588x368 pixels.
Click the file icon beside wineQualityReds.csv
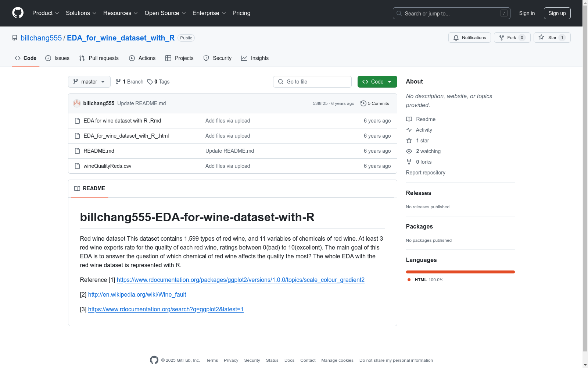coord(77,166)
